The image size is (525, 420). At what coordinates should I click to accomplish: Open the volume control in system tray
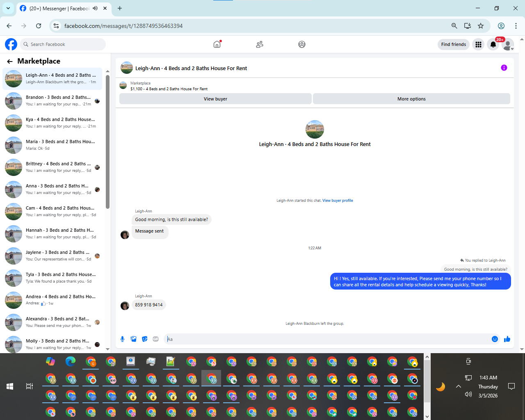click(x=468, y=395)
